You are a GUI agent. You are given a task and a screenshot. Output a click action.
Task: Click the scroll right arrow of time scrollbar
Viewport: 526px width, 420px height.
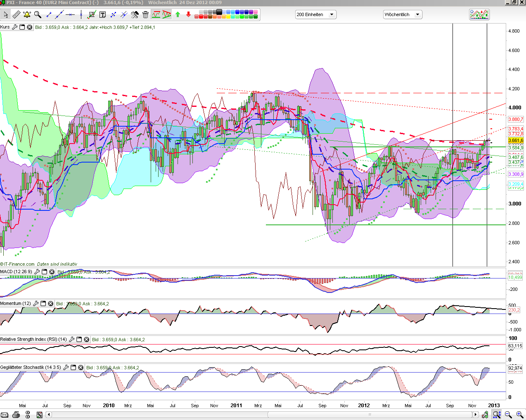tap(476, 415)
